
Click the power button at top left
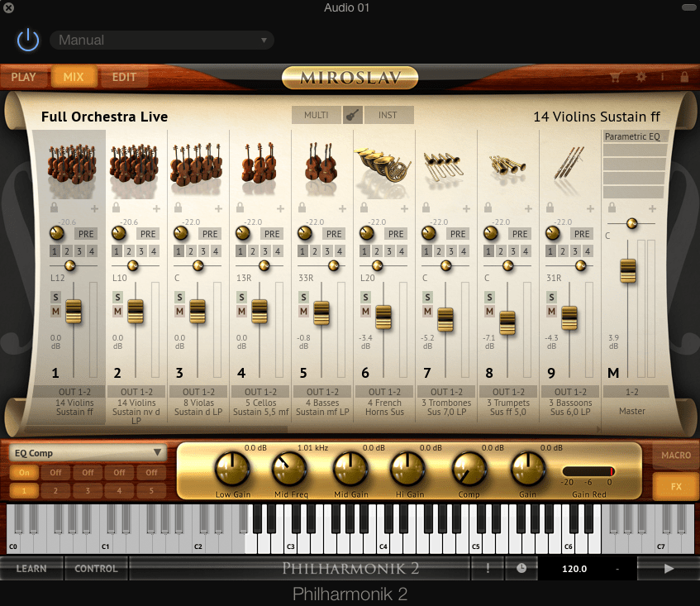coord(27,40)
